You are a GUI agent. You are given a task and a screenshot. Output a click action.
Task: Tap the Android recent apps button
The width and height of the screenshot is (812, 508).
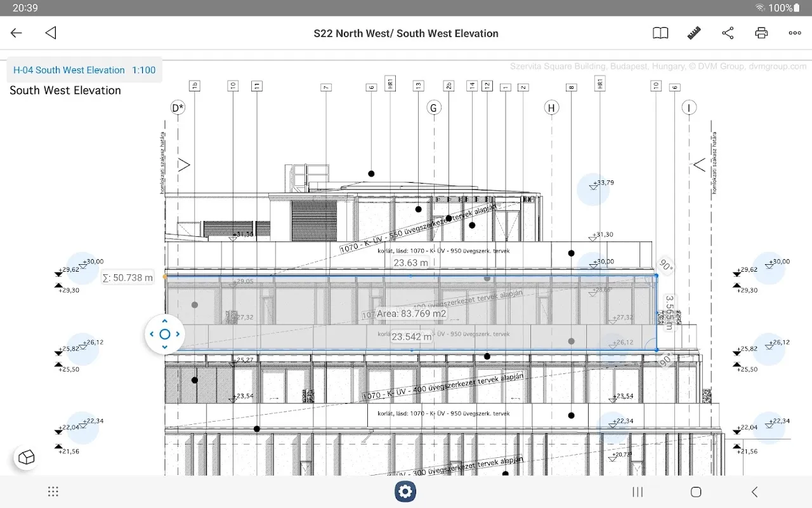pos(638,491)
